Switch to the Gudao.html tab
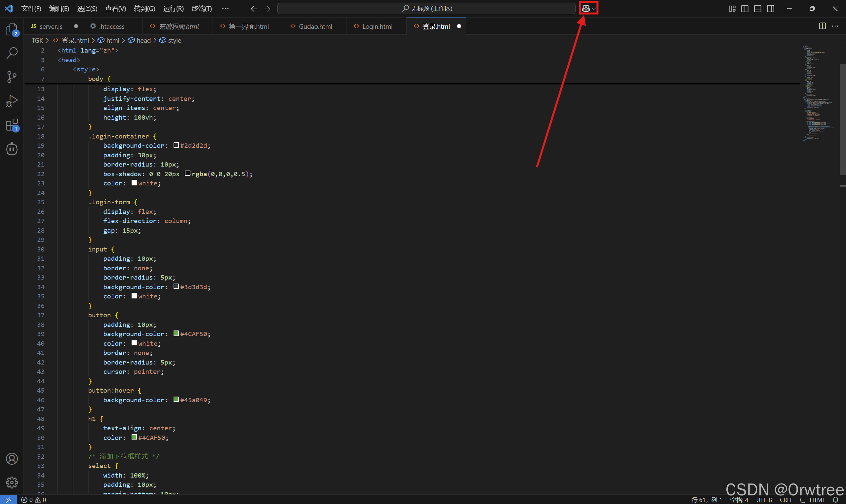 [x=315, y=26]
